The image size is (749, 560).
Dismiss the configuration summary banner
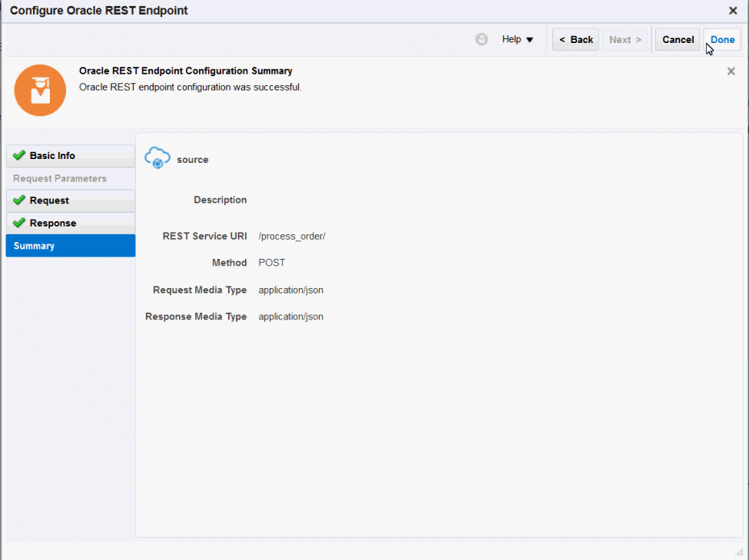[731, 71]
